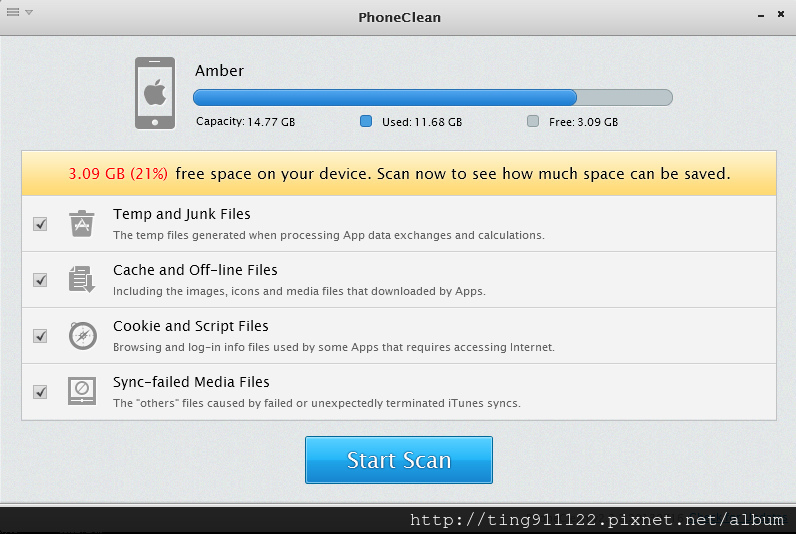Start the scan with the Start Scan button

click(399, 460)
